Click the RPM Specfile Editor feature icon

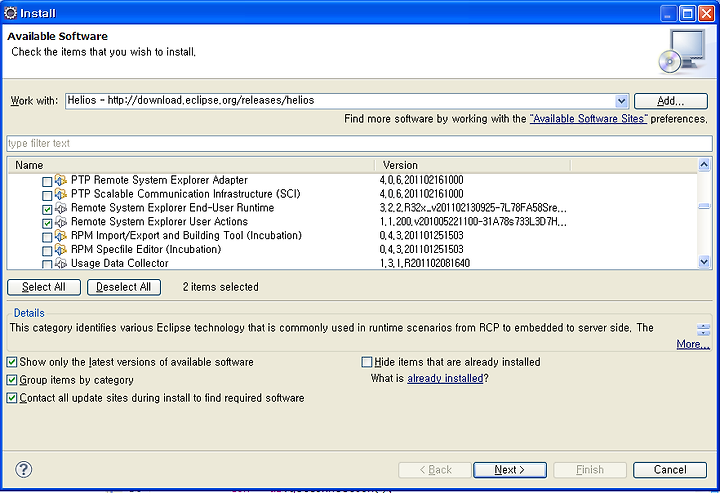(x=61, y=249)
